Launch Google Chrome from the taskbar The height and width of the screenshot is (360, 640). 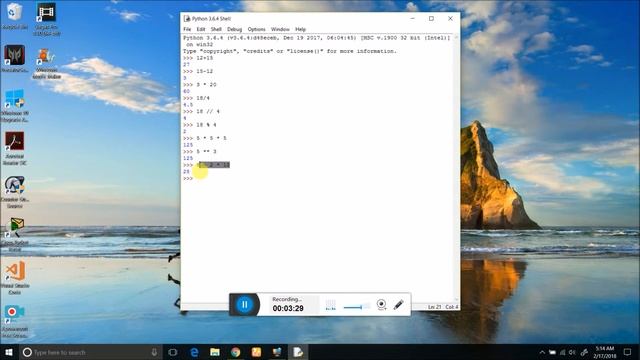coord(236,352)
